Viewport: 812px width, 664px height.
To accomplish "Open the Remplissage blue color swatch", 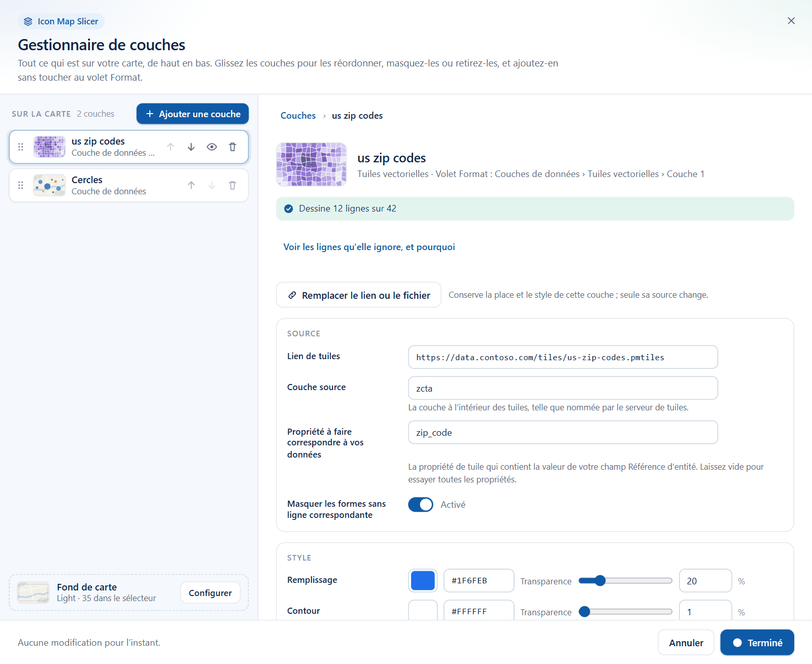I will (x=423, y=581).
